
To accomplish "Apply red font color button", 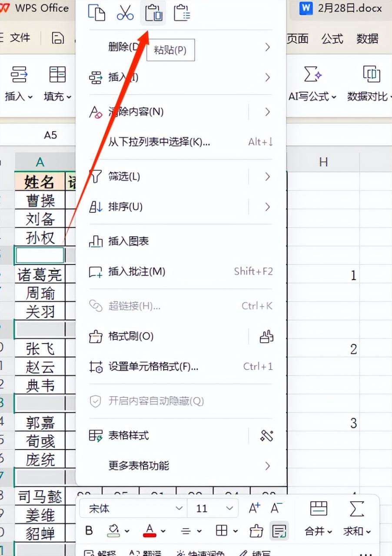I will click(150, 530).
